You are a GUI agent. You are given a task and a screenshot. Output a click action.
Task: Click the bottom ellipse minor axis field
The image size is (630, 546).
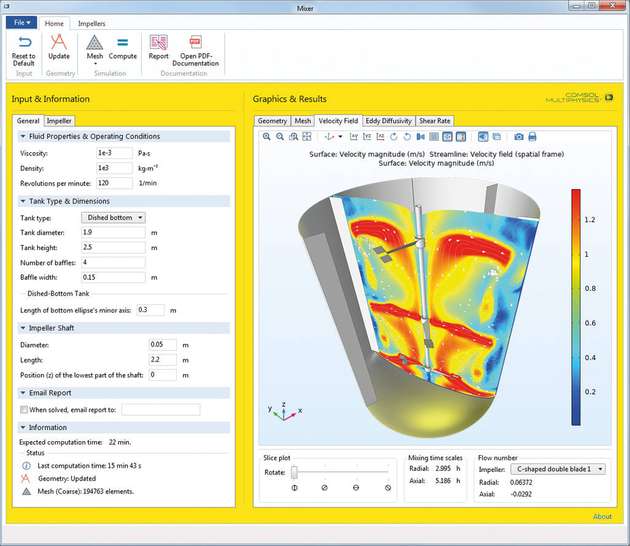[150, 310]
